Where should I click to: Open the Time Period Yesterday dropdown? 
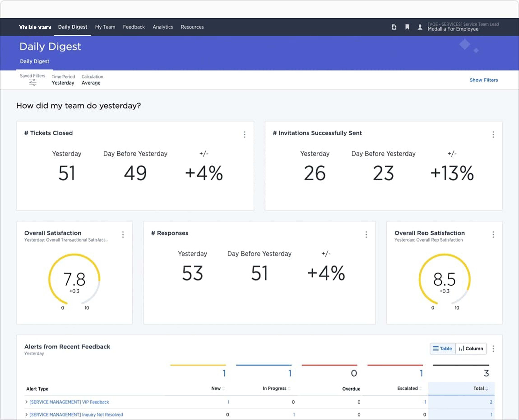click(63, 83)
